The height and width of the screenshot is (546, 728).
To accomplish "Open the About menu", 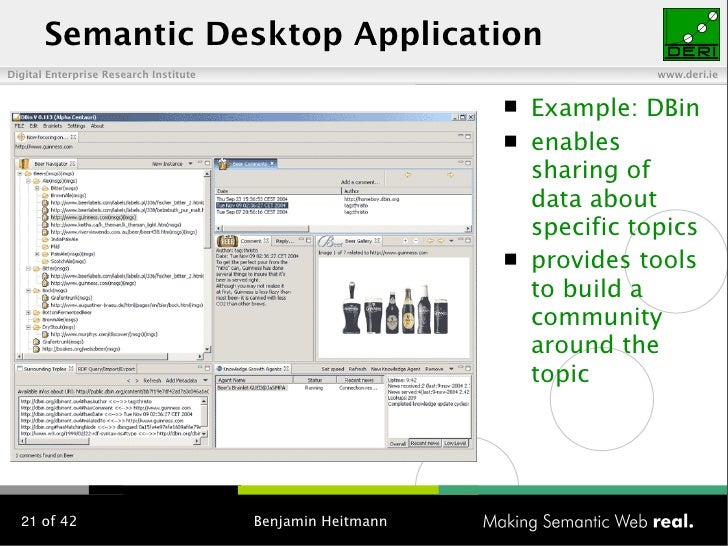I will tap(97, 126).
